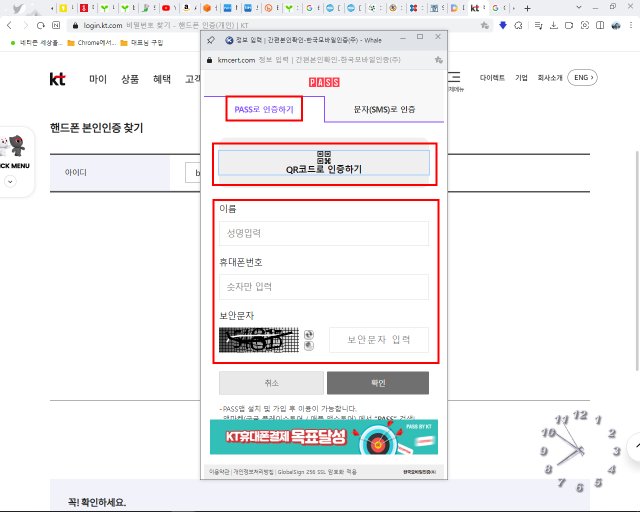The width and height of the screenshot is (640, 512).
Task: Click the 취소 cancel button
Action: click(x=271, y=383)
